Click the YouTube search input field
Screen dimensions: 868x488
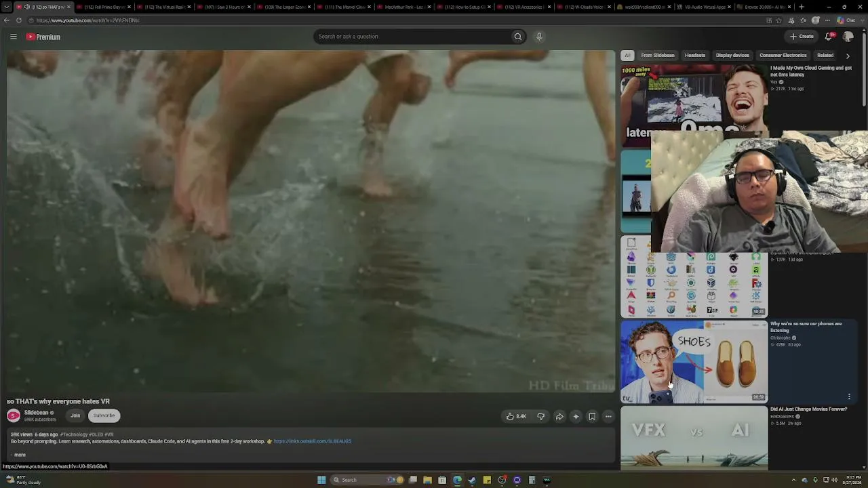412,37
